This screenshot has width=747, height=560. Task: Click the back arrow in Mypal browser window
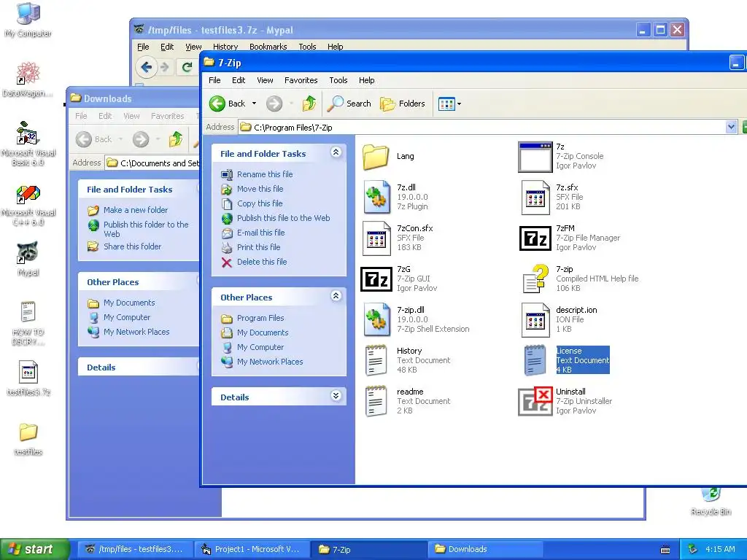[146, 67]
